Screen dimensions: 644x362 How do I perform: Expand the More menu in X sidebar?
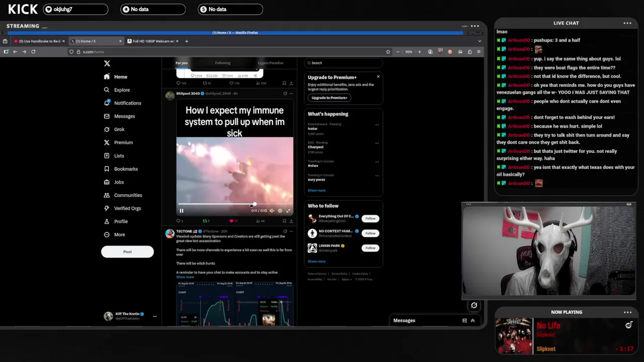(115, 235)
